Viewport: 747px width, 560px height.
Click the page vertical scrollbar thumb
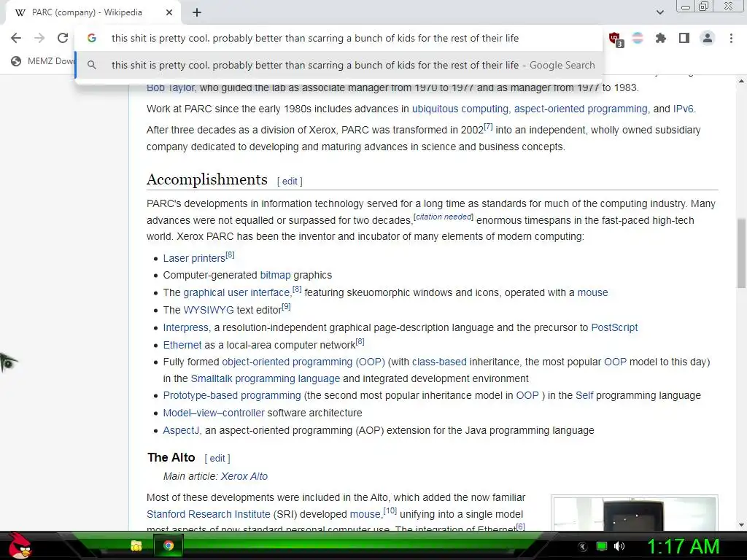tap(741, 253)
